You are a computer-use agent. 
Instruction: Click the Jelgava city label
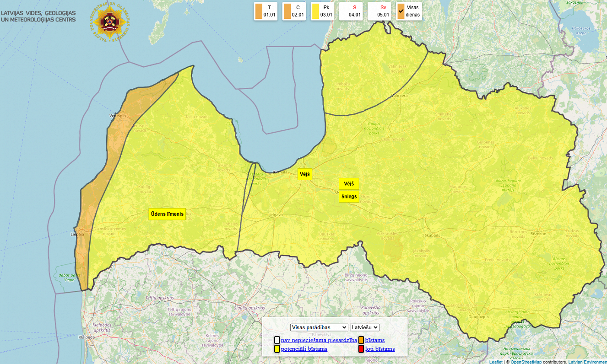coord(275,214)
